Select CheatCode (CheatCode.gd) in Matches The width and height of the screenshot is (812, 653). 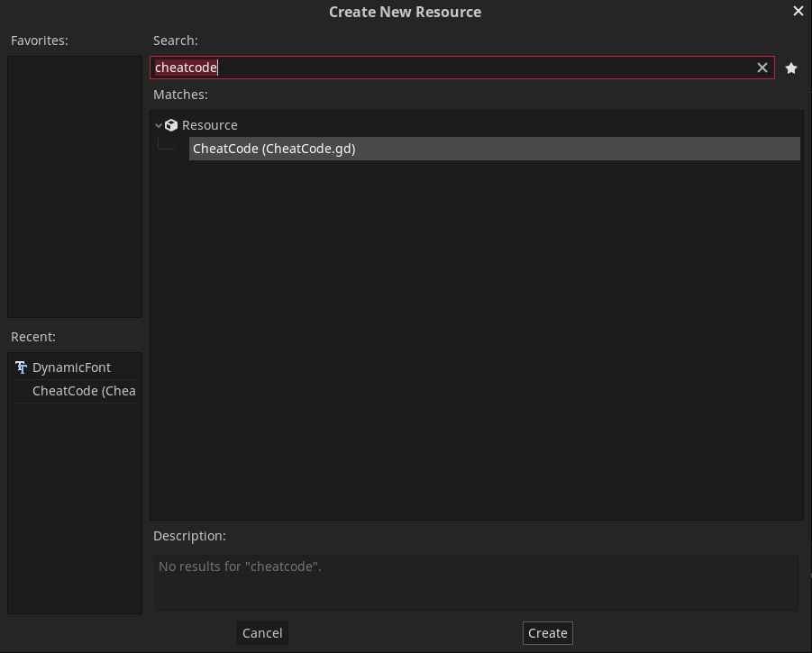(x=494, y=149)
